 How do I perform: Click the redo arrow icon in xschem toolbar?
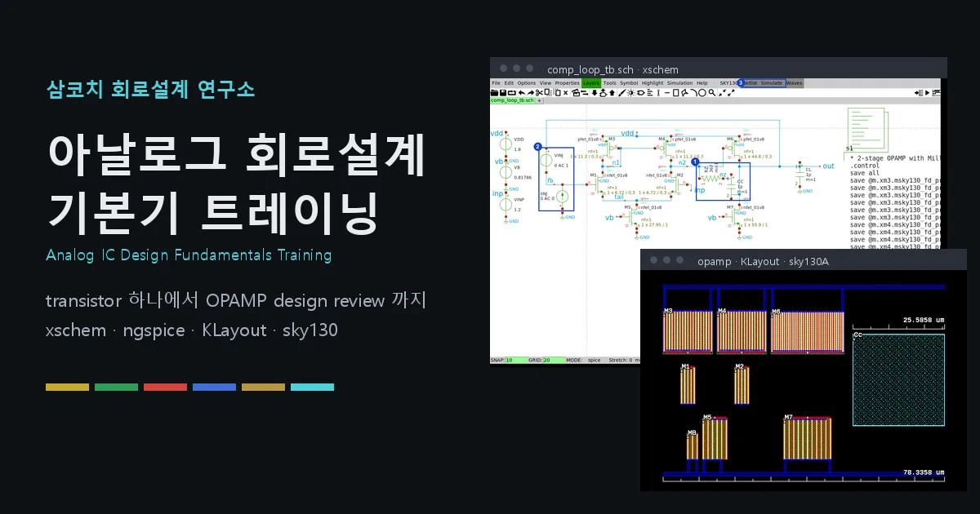(x=531, y=93)
